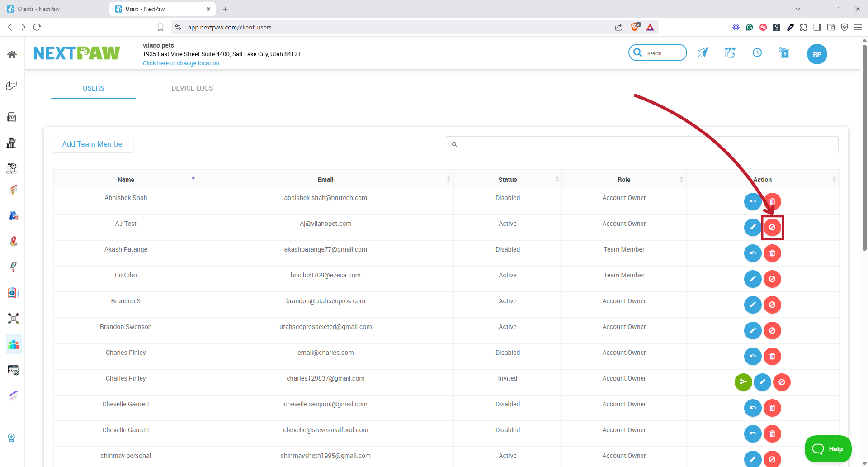The image size is (868, 467).
Task: Click the page vertical scrollbar
Action: pyautogui.click(x=864, y=147)
